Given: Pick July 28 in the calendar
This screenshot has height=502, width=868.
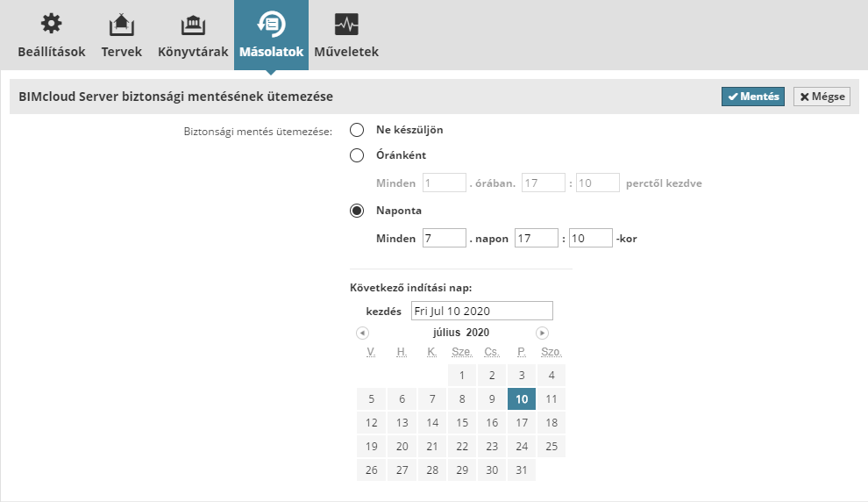Looking at the screenshot, I should [432, 470].
